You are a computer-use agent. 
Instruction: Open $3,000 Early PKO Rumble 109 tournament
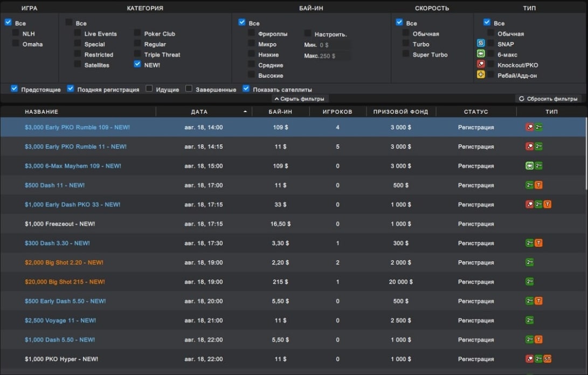77,127
